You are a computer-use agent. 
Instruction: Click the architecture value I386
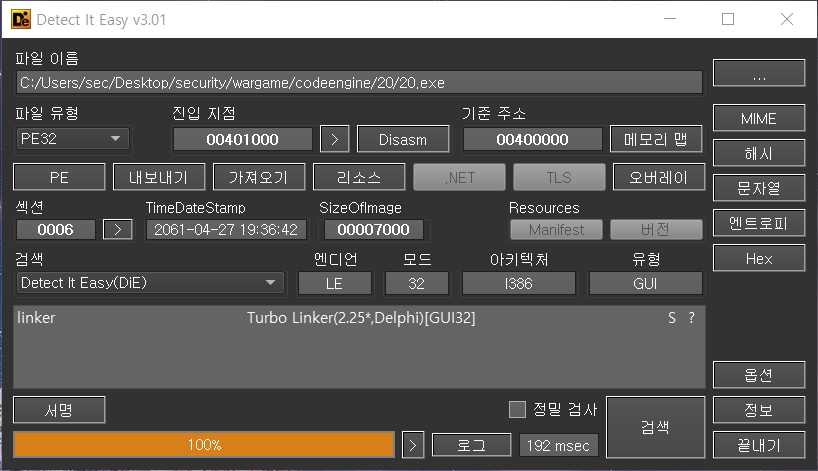click(x=519, y=284)
